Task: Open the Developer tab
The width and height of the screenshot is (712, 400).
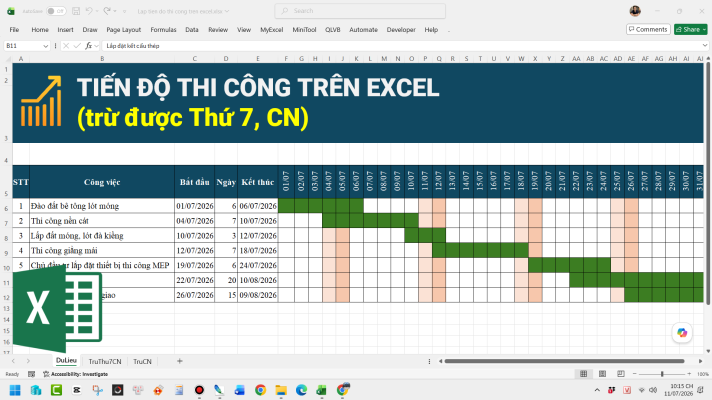Action: pyautogui.click(x=401, y=30)
